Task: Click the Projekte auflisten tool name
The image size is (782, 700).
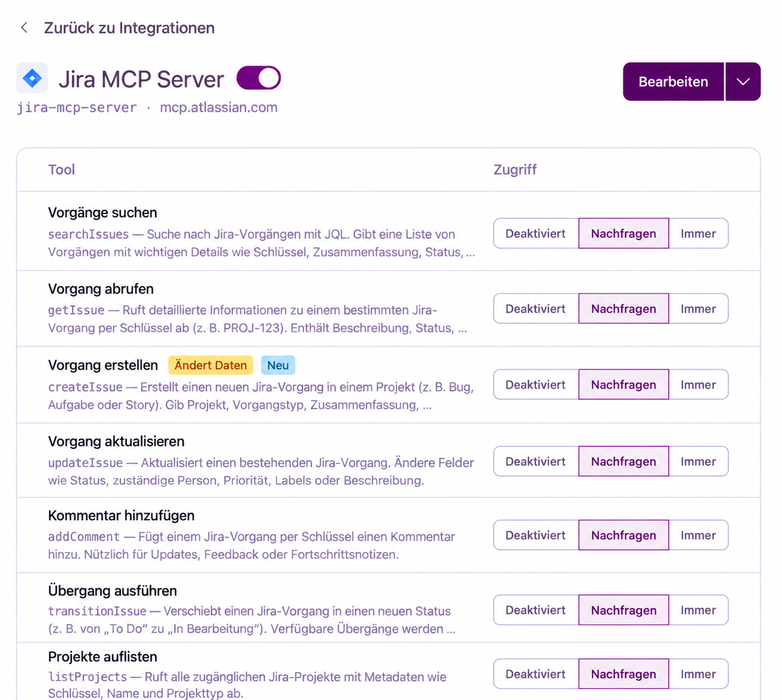Action: click(x=103, y=656)
